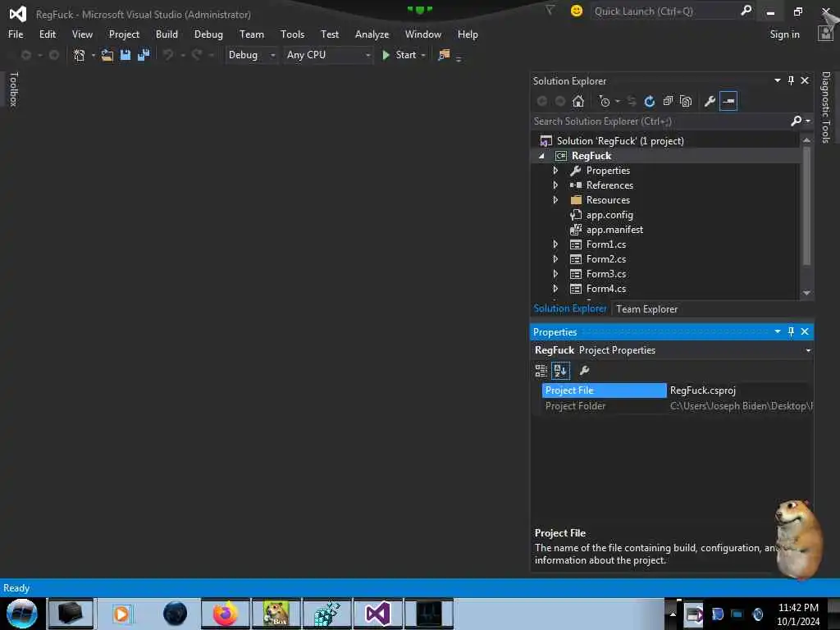Image resolution: width=840 pixels, height=630 pixels.
Task: Click the Open File folder icon
Action: pyautogui.click(x=107, y=55)
